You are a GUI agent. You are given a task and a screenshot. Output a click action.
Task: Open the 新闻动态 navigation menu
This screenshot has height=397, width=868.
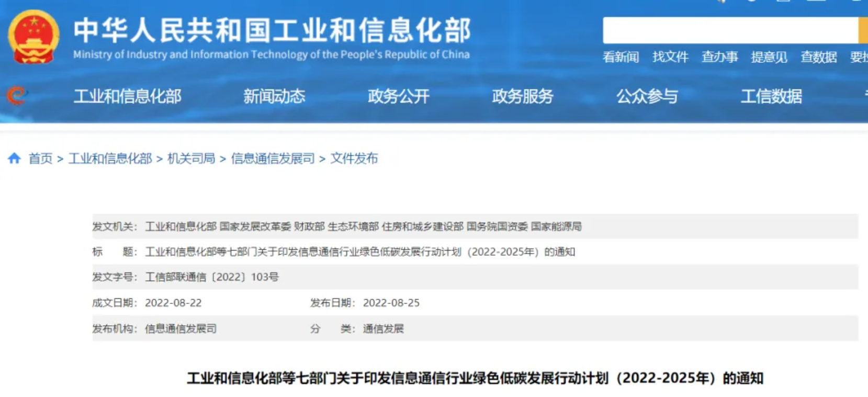[274, 96]
